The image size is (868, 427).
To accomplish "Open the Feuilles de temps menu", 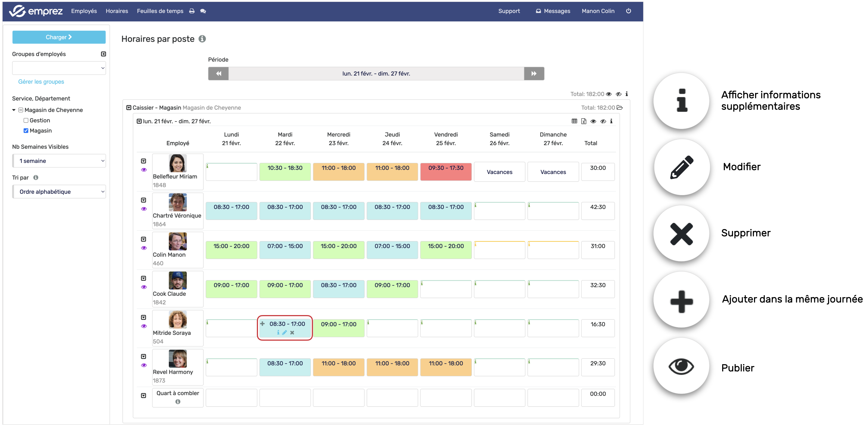I will 160,11.
